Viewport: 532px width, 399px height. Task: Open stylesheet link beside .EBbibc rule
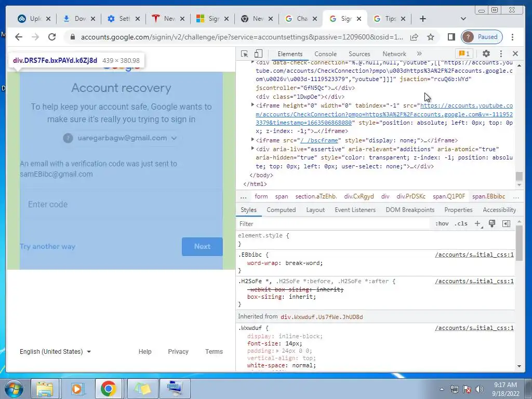474,255
